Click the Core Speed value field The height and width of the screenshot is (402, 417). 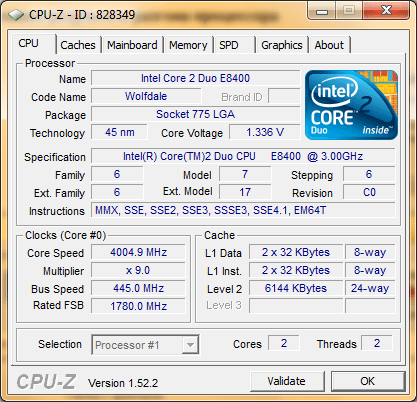pos(138,252)
